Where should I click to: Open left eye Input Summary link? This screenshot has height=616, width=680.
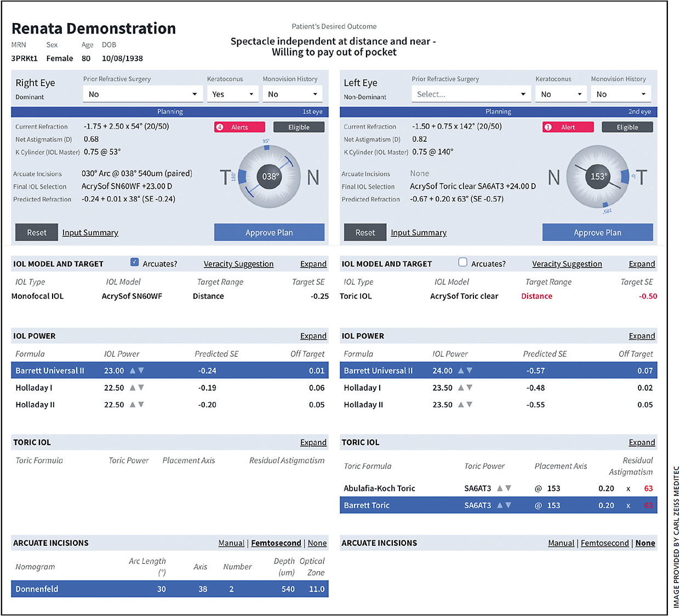tap(419, 232)
